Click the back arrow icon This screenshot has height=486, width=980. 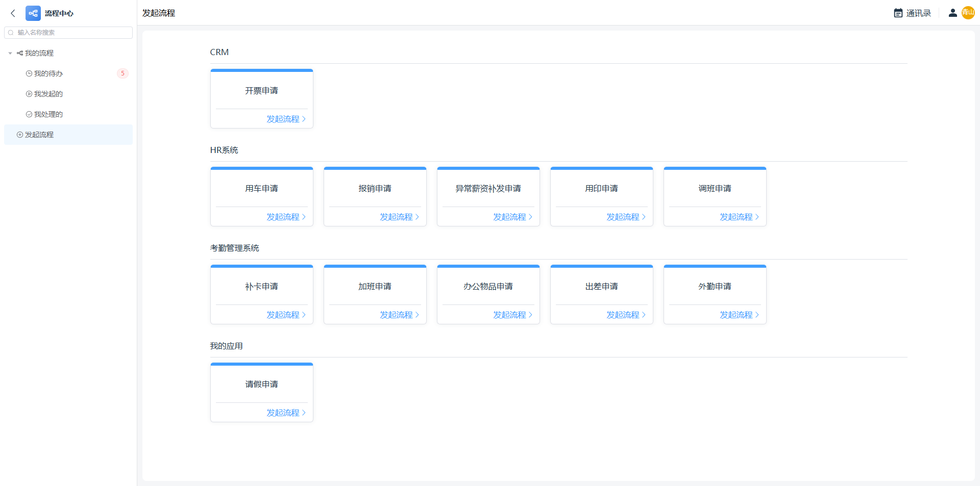(x=13, y=13)
